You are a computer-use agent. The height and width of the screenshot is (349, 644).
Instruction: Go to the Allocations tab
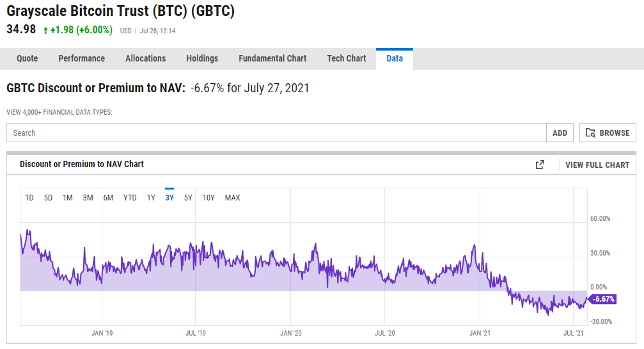[x=145, y=58]
